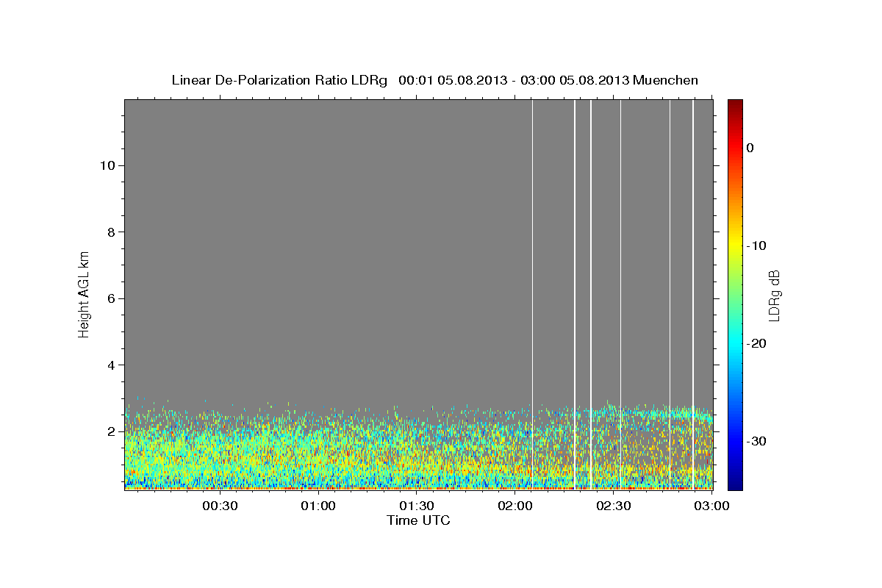Click the colorbar value -10
The width and height of the screenshot is (882, 588).
tap(757, 245)
